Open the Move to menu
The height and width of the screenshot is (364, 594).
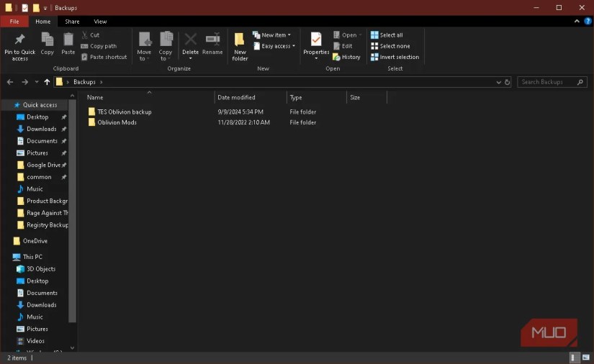pyautogui.click(x=144, y=46)
